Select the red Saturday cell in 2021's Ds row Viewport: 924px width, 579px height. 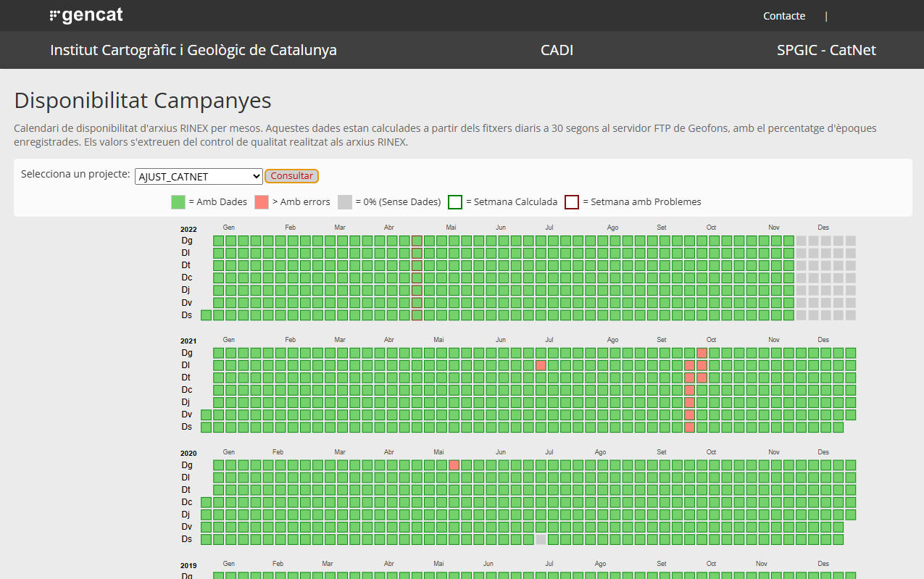pos(689,428)
